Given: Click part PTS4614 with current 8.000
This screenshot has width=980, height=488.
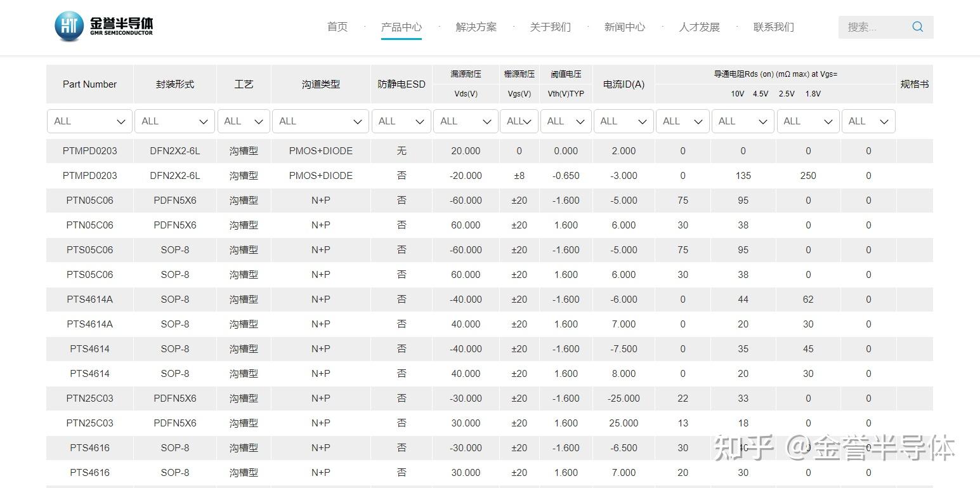Looking at the screenshot, I should (89, 374).
